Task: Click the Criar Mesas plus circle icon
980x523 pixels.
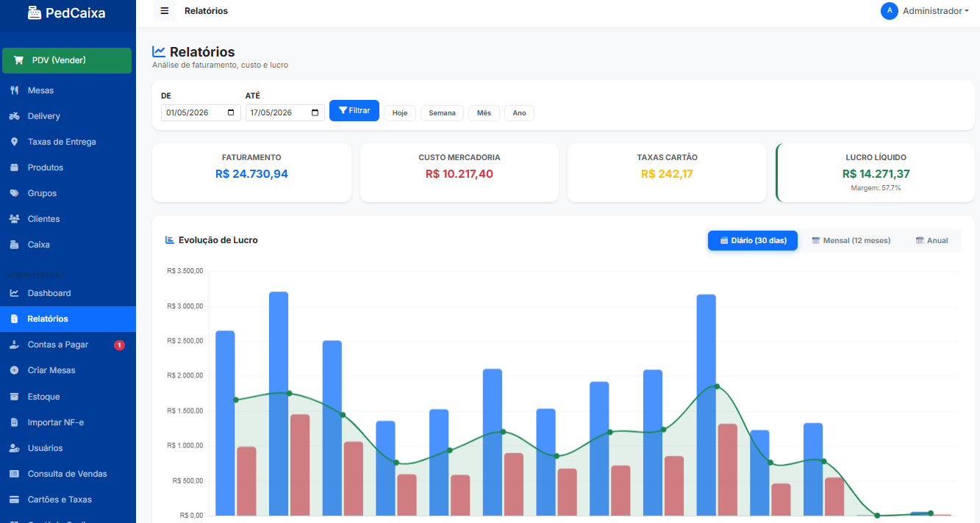Action: pos(14,370)
